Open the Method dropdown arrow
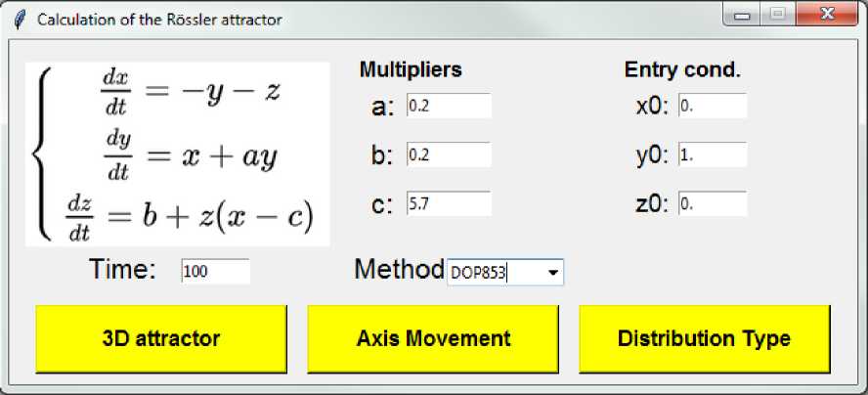Viewport: 868px width, 395px height. click(x=554, y=273)
